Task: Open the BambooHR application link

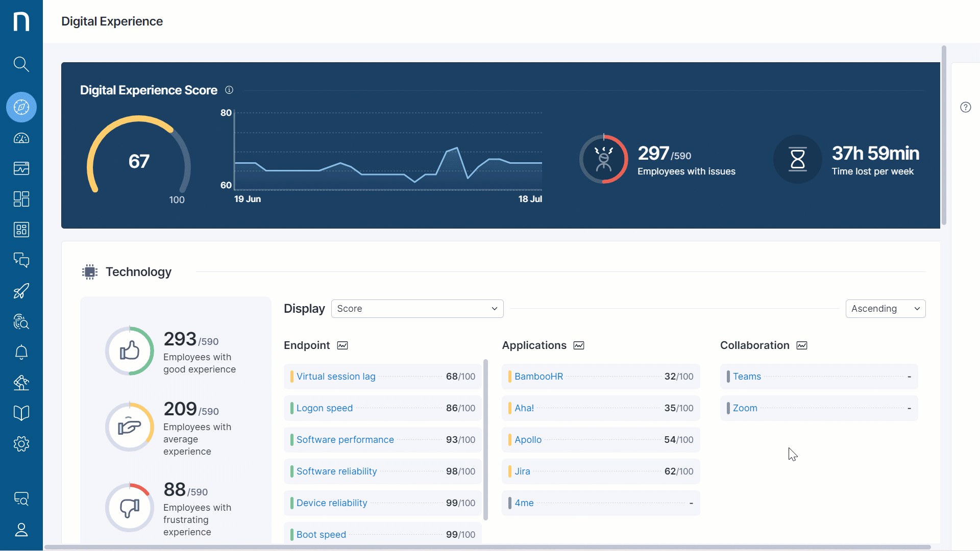Action: point(538,377)
